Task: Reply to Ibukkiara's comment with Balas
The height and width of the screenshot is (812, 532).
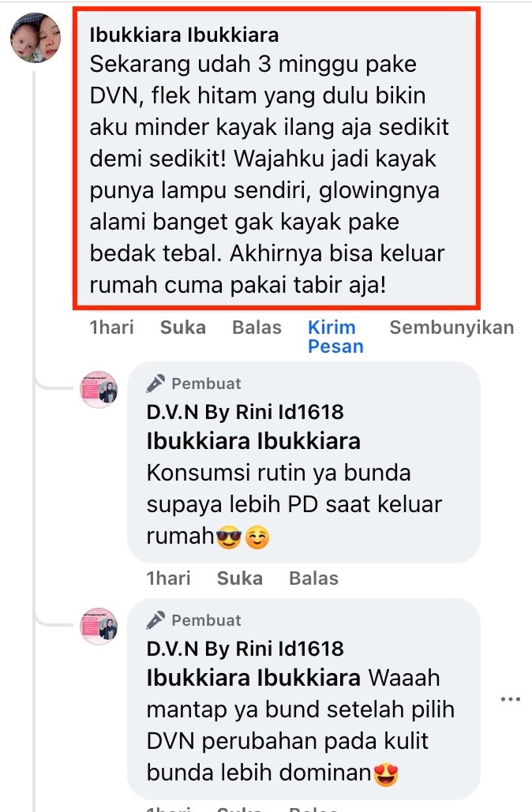Action: [x=257, y=327]
